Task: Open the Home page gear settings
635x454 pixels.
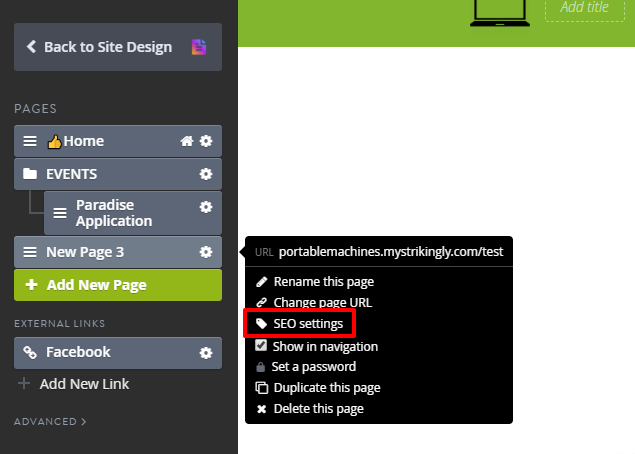Action: (x=206, y=141)
